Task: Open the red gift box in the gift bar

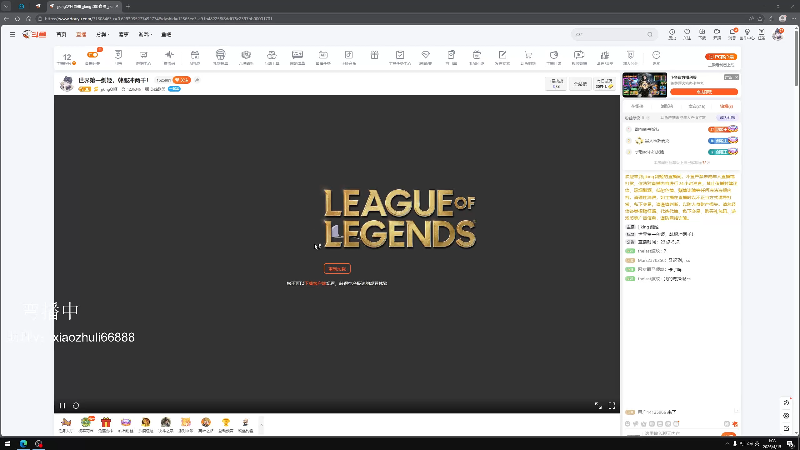Action: pyautogui.click(x=106, y=422)
